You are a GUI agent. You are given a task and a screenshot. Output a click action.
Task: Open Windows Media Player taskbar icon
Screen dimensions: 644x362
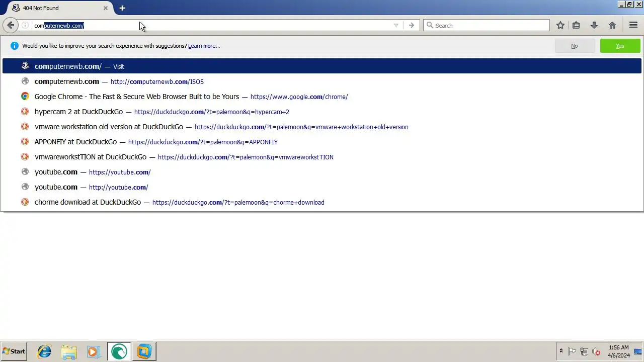94,351
